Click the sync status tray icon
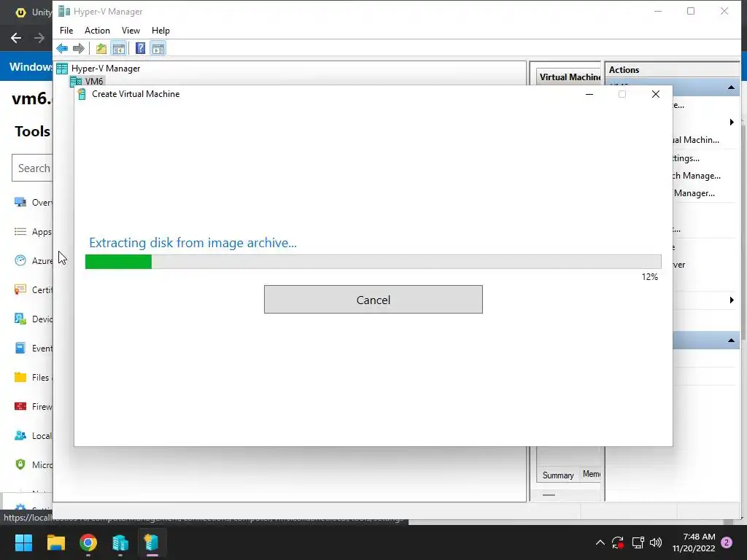 (618, 542)
